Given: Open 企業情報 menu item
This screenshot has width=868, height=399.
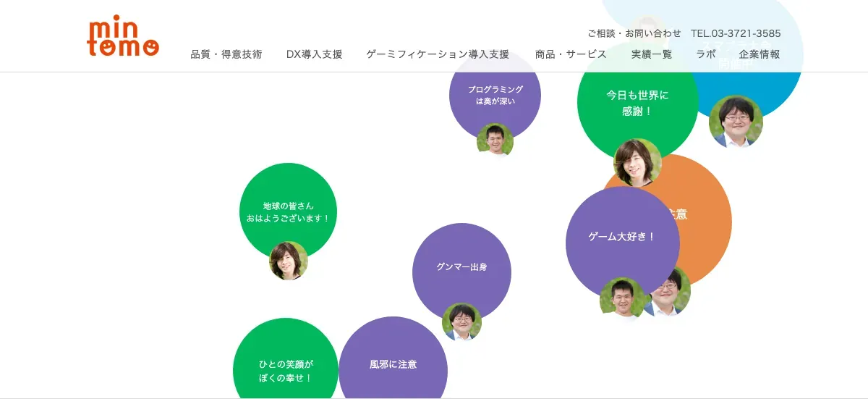Looking at the screenshot, I should coord(759,54).
